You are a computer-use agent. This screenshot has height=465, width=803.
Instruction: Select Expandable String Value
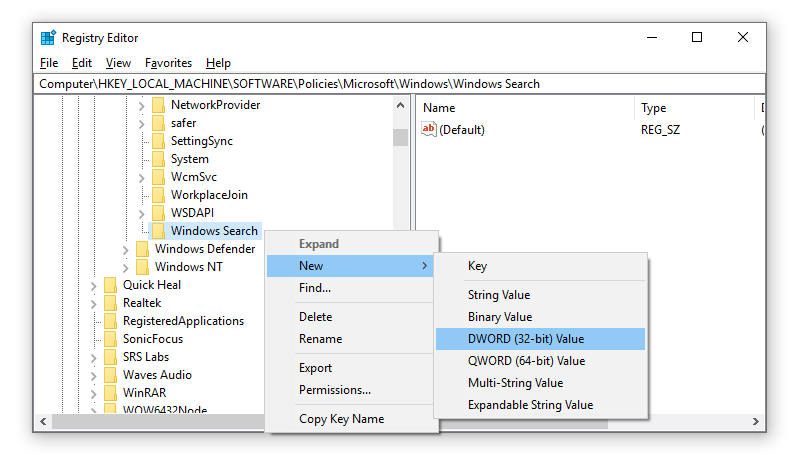pyautogui.click(x=540, y=405)
